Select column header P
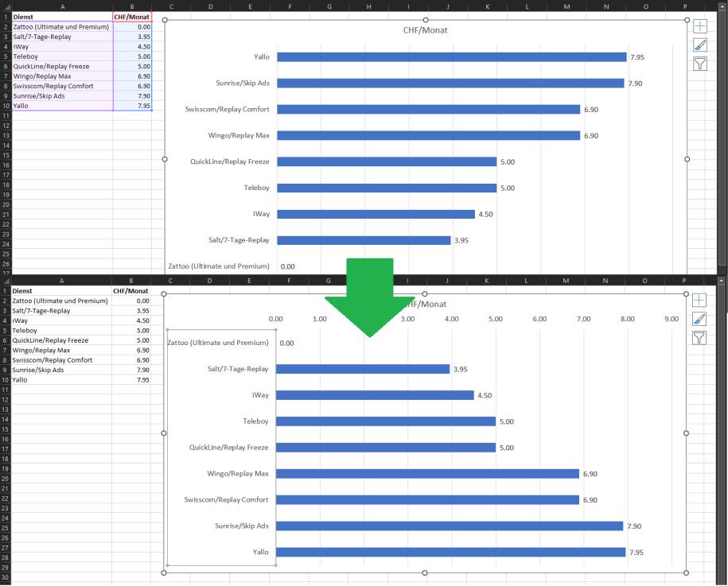The image size is (728, 586). pyautogui.click(x=686, y=7)
